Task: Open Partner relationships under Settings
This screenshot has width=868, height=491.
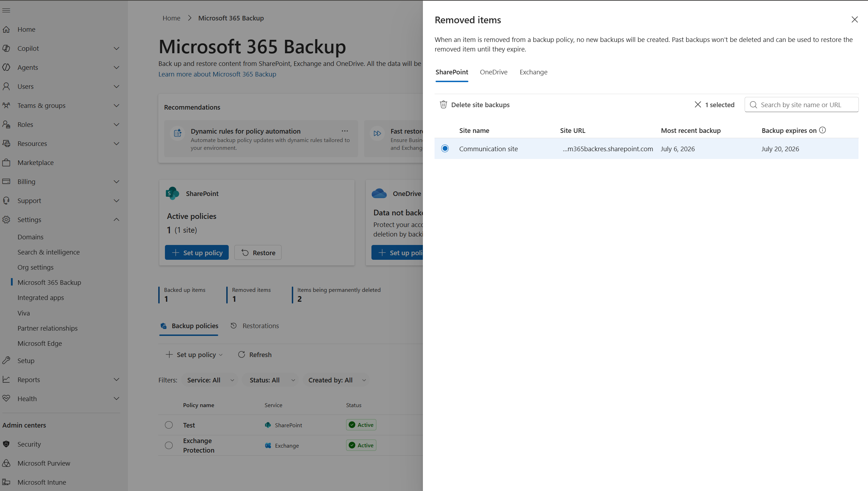Action: point(48,328)
